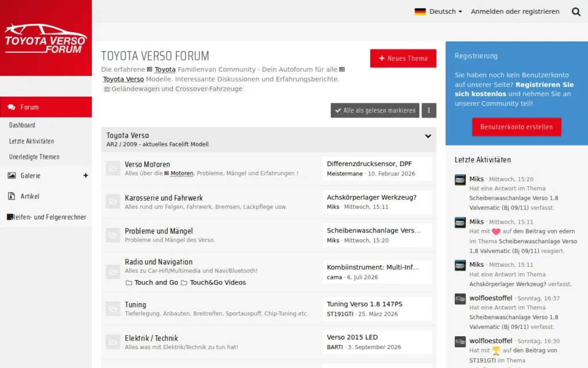The width and height of the screenshot is (588, 368).
Task: Open Artikel in the sidebar
Action: pos(30,196)
